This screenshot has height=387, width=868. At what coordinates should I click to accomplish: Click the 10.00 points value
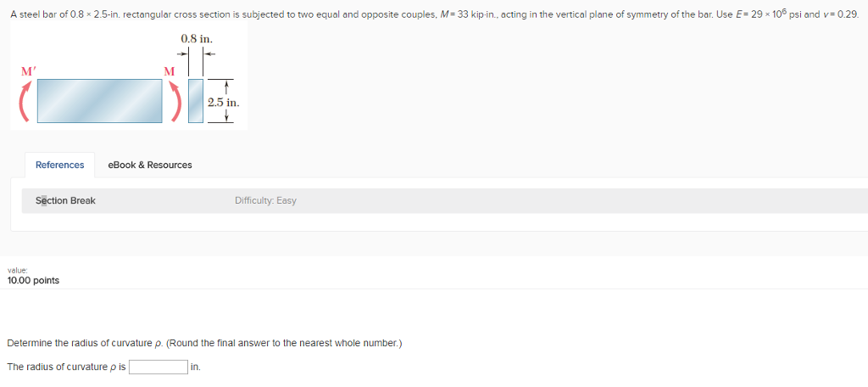pos(33,280)
